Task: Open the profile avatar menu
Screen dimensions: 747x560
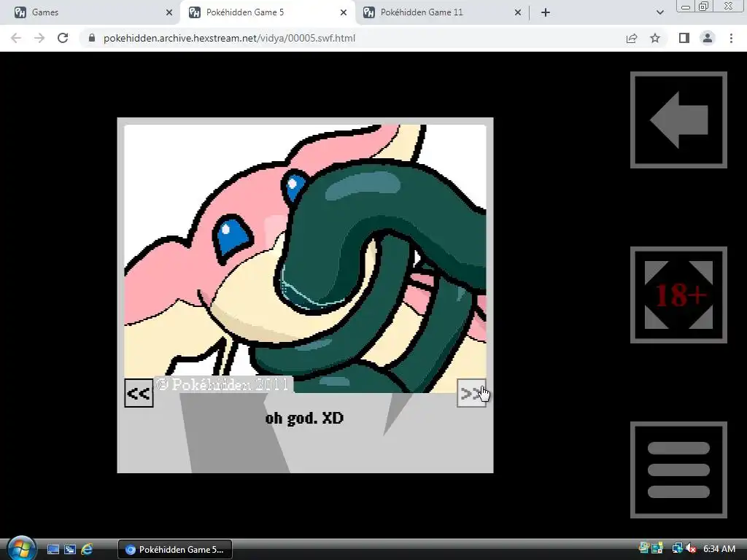Action: pyautogui.click(x=708, y=38)
